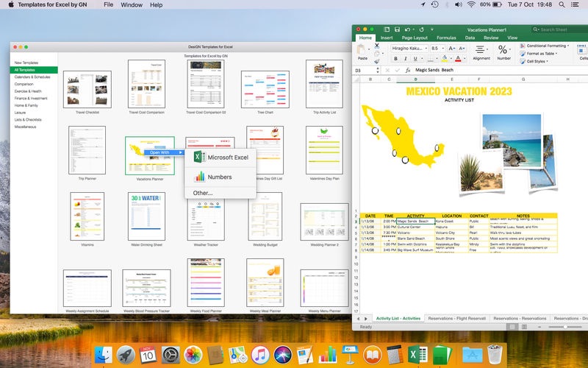The height and width of the screenshot is (368, 588).
Task: Open the Number format percent icon
Action: pyautogui.click(x=504, y=49)
